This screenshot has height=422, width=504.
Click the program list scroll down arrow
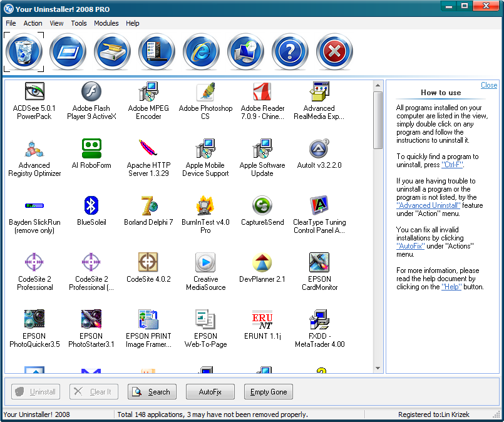pyautogui.click(x=378, y=368)
